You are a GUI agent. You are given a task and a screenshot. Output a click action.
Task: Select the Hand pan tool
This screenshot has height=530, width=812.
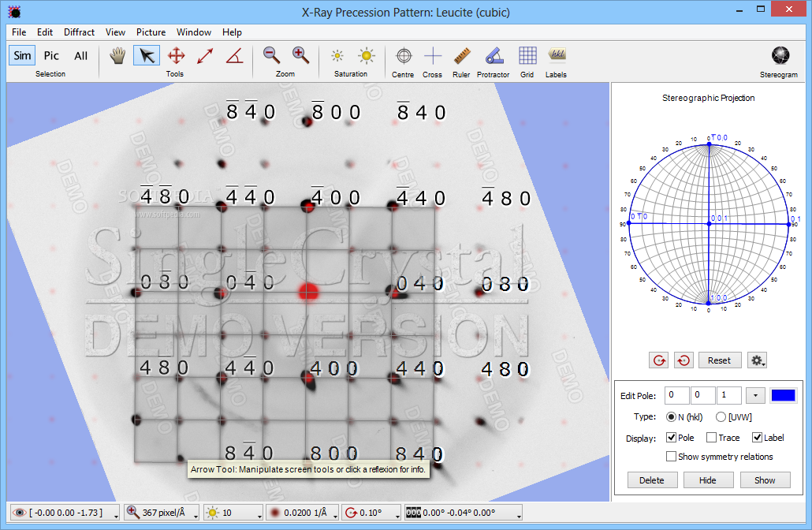[117, 55]
